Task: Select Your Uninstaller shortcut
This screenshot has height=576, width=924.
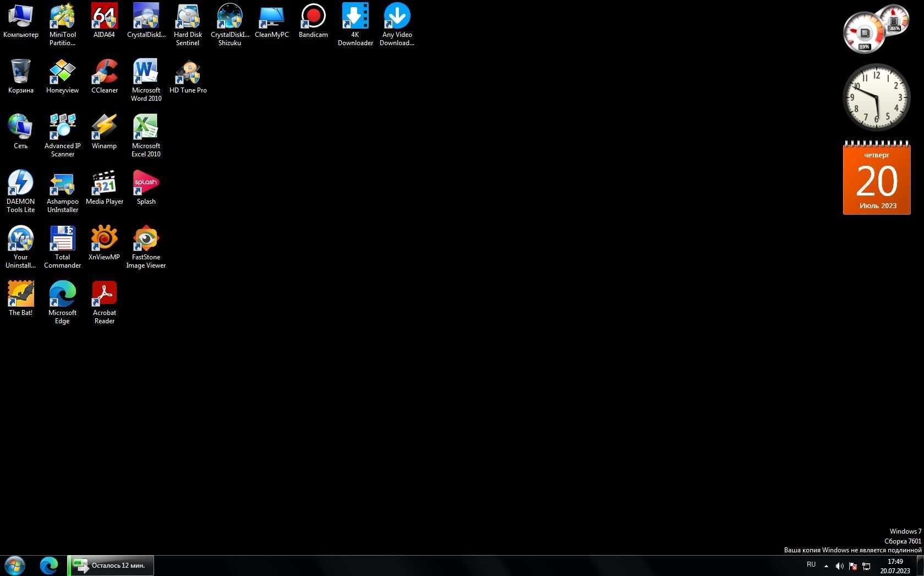Action: coord(21,247)
